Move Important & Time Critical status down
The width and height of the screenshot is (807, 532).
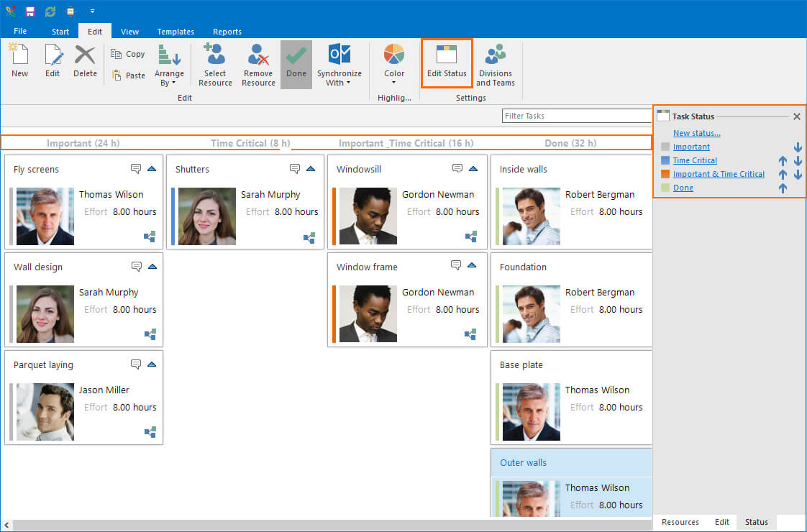pyautogui.click(x=798, y=175)
